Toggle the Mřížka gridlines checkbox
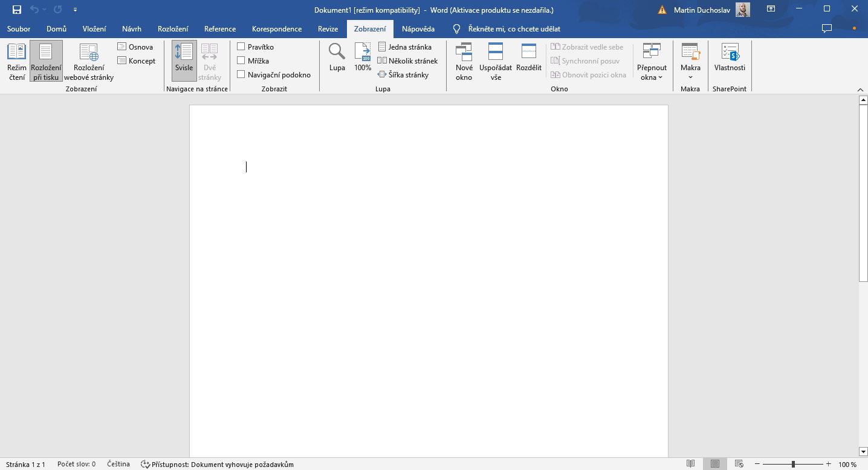868x470 pixels. point(241,60)
